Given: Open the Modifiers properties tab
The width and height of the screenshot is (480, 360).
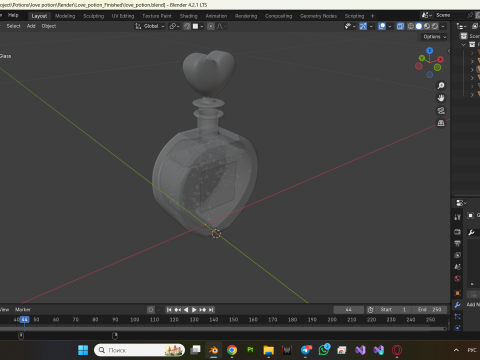Looking at the screenshot, I should click(x=458, y=305).
